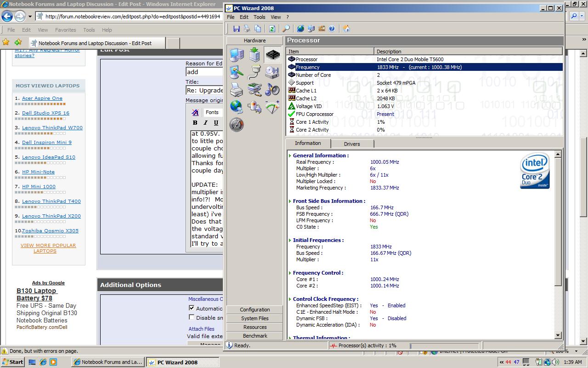Click the Description column header
Viewport: 588px width, 368px height.
click(468, 51)
